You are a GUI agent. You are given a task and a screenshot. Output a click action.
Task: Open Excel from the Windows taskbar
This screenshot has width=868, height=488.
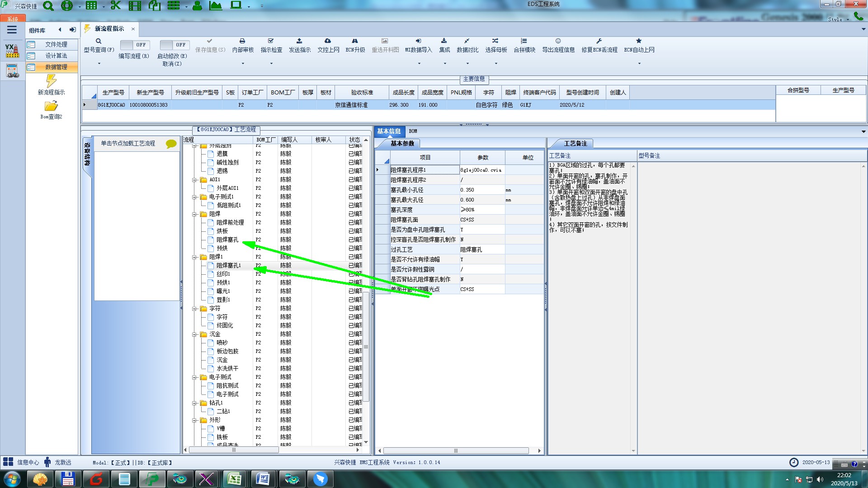coord(234,479)
